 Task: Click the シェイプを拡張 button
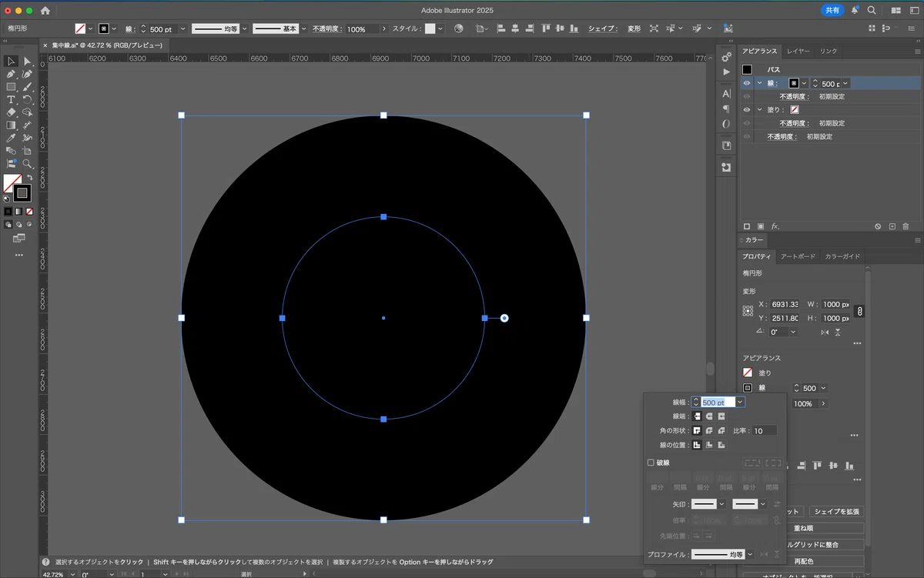click(x=835, y=512)
